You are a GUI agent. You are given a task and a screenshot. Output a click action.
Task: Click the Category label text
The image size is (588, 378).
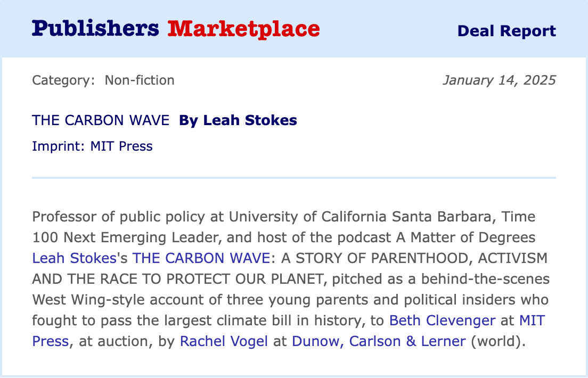click(63, 80)
